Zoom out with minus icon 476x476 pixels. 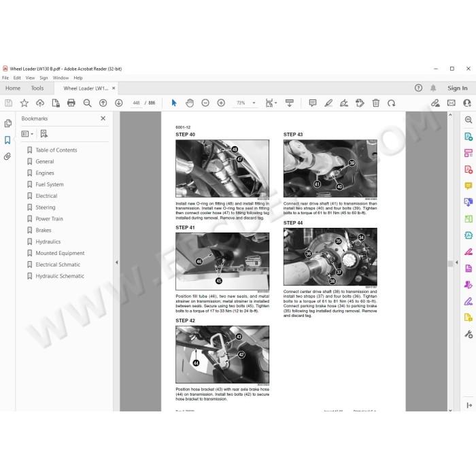click(205, 103)
